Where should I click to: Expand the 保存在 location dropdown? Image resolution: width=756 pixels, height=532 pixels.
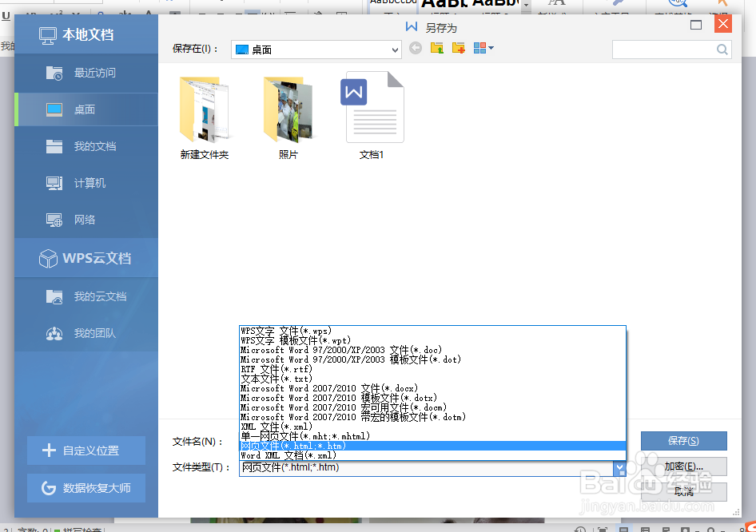395,50
